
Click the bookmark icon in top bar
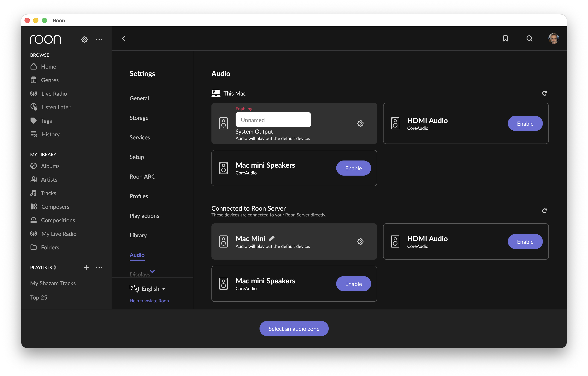pos(505,38)
